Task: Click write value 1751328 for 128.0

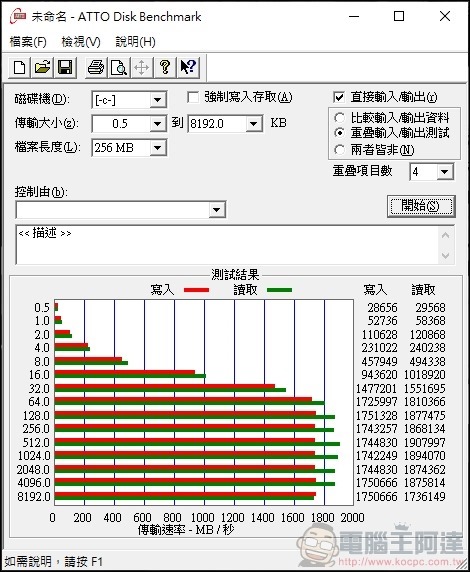Action: tap(376, 416)
